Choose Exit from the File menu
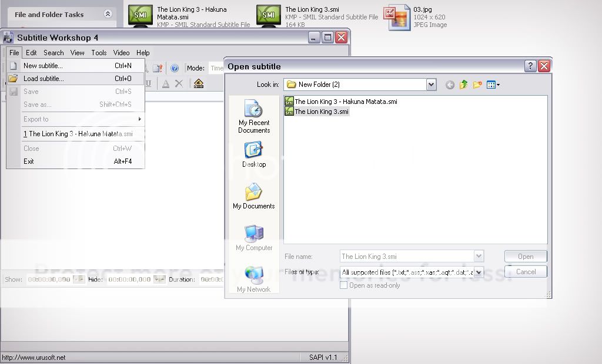 (76, 161)
